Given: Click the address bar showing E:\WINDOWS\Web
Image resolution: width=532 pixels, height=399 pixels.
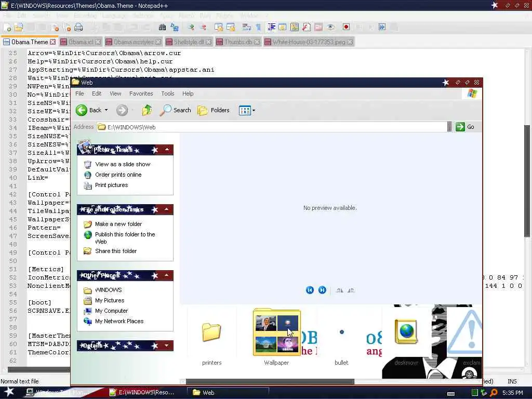Looking at the screenshot, I should tap(271, 127).
